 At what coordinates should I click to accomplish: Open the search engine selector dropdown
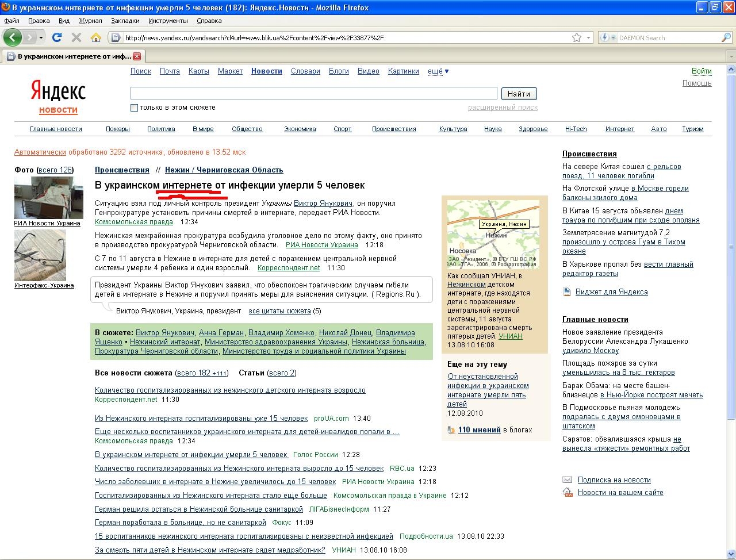tap(608, 37)
